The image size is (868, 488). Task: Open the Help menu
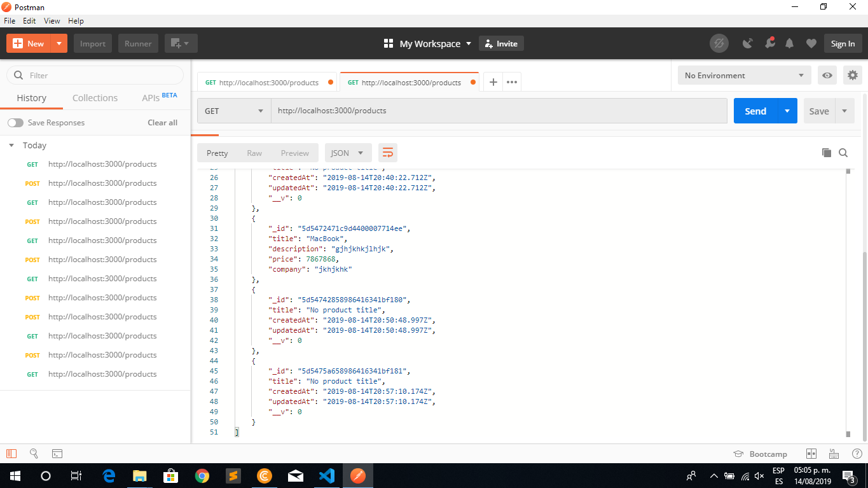(x=76, y=21)
